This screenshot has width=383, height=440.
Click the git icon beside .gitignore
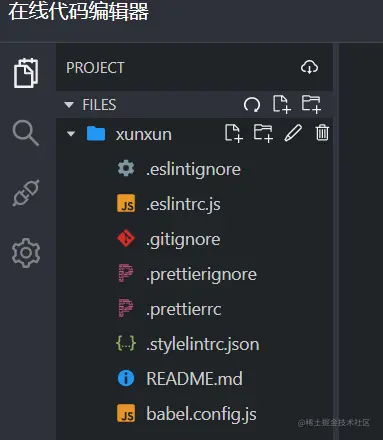126,238
